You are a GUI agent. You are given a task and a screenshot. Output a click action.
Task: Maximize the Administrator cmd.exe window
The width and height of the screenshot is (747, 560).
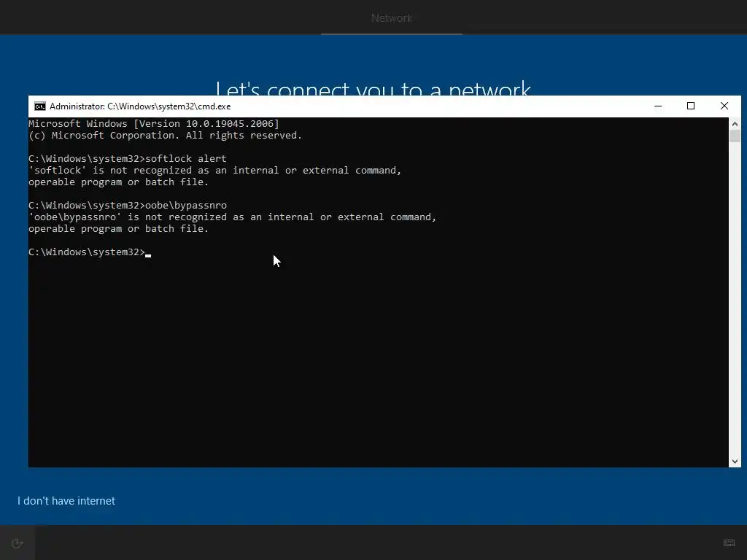pos(691,106)
